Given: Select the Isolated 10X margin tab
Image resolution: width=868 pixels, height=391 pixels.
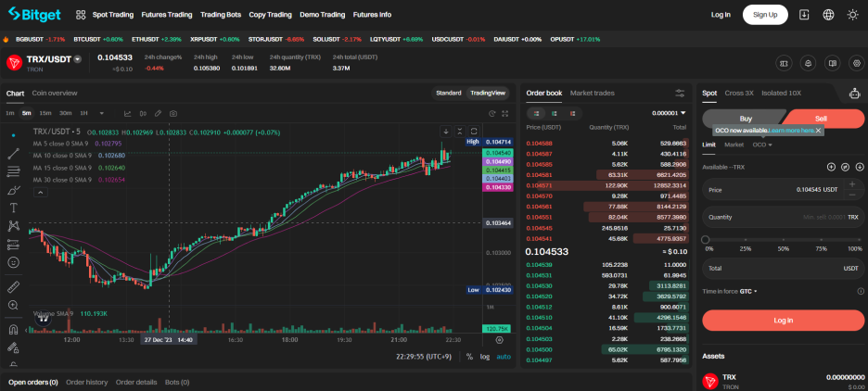Looking at the screenshot, I should [x=781, y=93].
